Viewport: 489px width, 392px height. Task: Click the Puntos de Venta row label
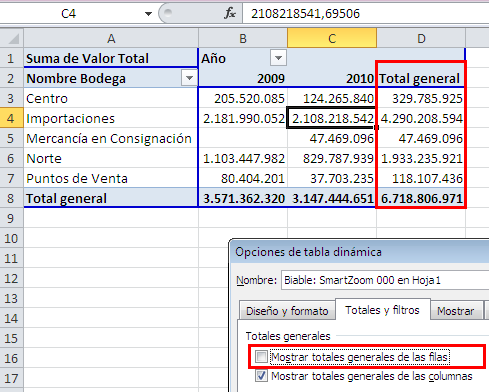111,178
